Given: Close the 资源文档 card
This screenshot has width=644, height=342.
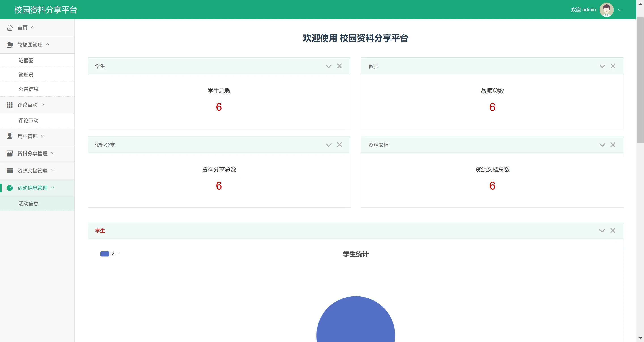Looking at the screenshot, I should pos(613,145).
